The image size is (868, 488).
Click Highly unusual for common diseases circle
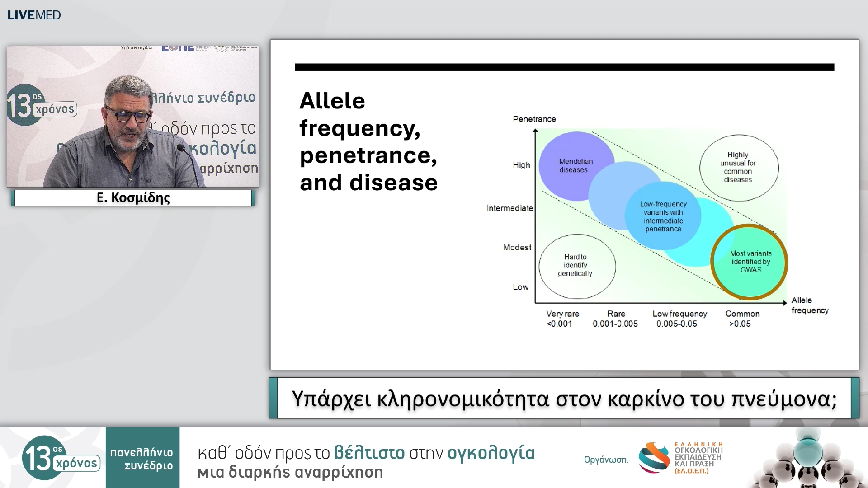pyautogui.click(x=738, y=167)
